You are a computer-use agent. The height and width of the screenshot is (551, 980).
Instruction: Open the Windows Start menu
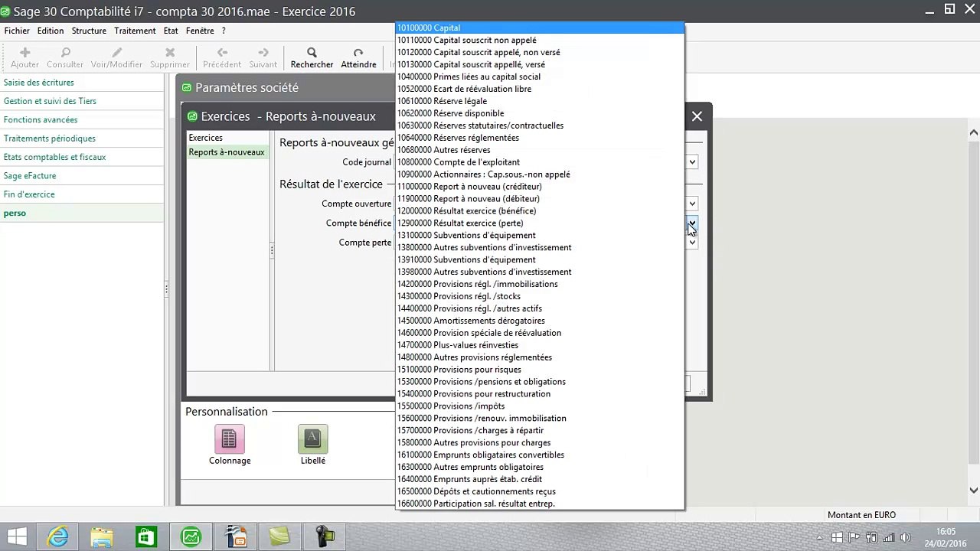(17, 536)
